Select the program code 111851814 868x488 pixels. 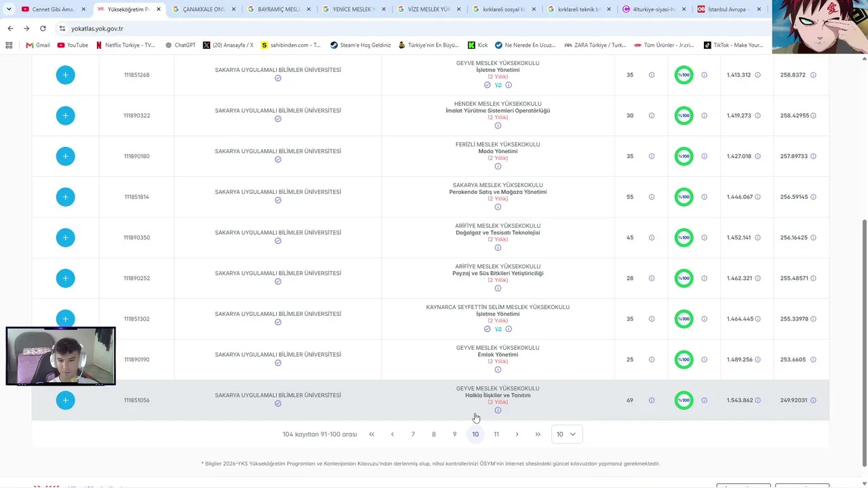pos(136,197)
